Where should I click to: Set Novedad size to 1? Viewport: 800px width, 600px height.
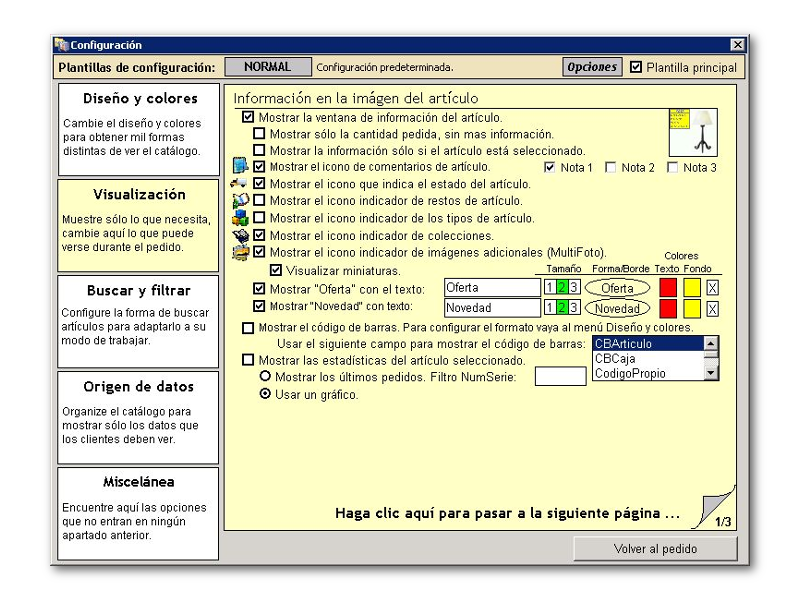(549, 308)
